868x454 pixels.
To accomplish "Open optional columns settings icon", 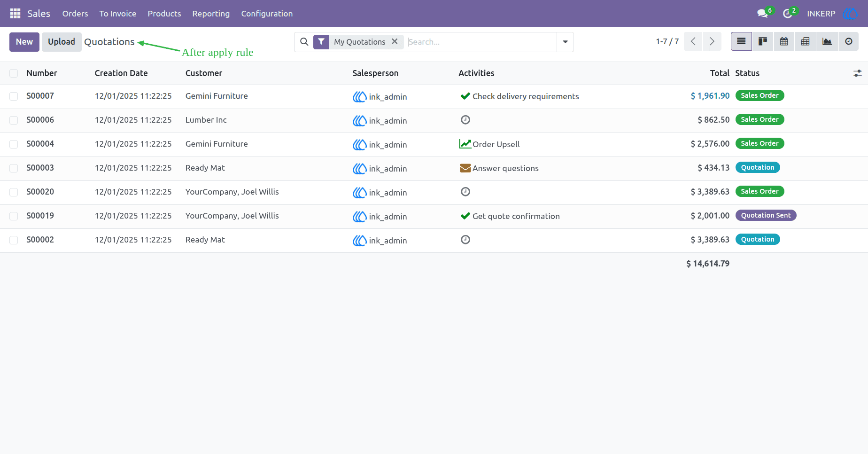I will 857,73.
